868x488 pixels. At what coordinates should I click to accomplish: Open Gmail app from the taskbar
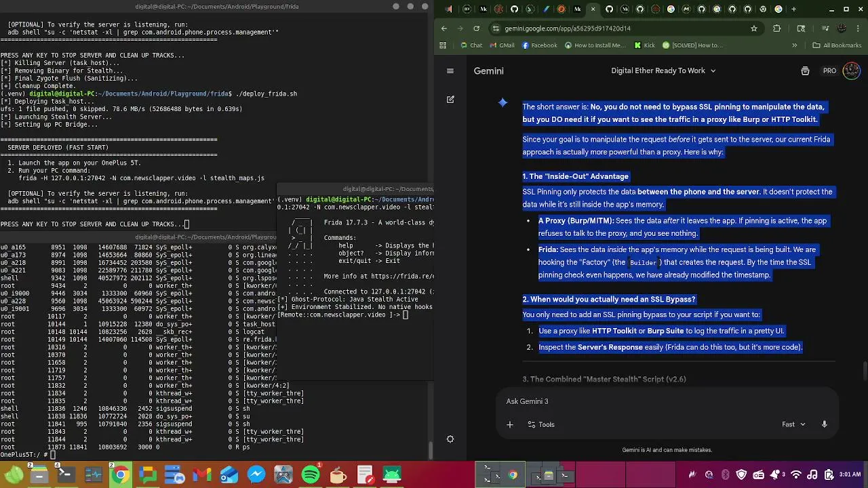[202, 474]
